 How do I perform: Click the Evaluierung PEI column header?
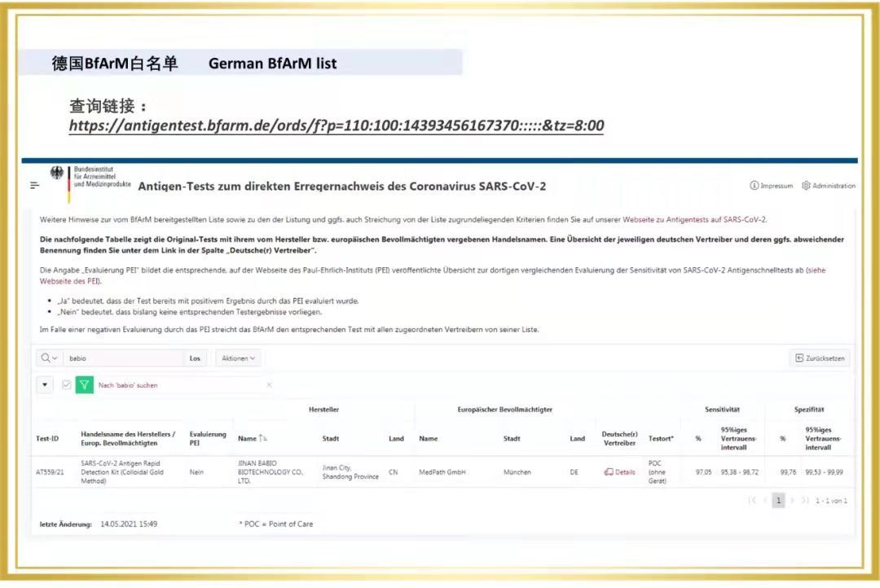pos(208,439)
